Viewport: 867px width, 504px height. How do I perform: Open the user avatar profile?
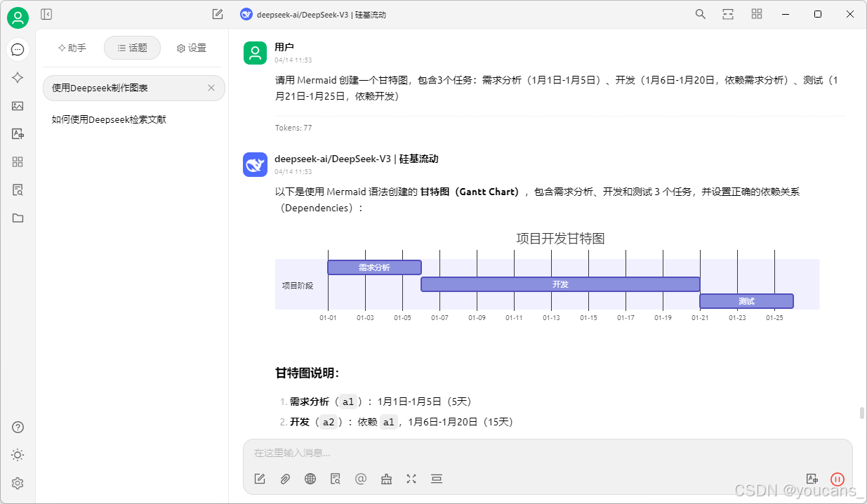coord(18,18)
